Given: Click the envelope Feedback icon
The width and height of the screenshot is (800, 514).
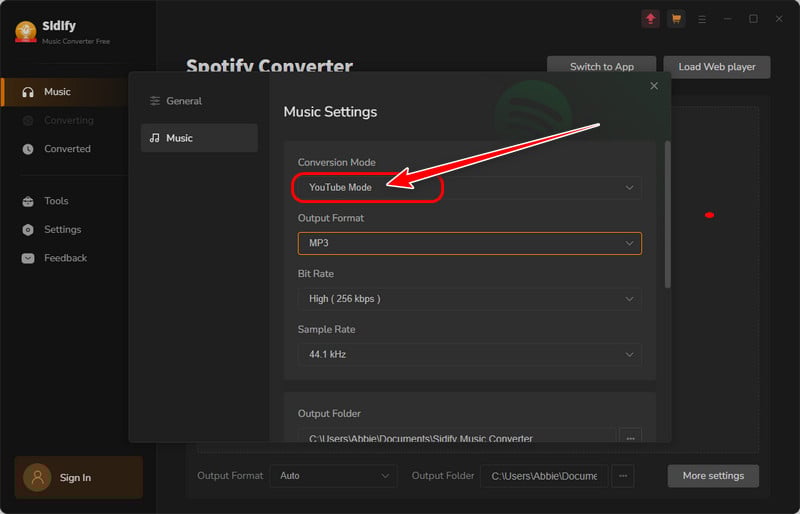Looking at the screenshot, I should (28, 258).
